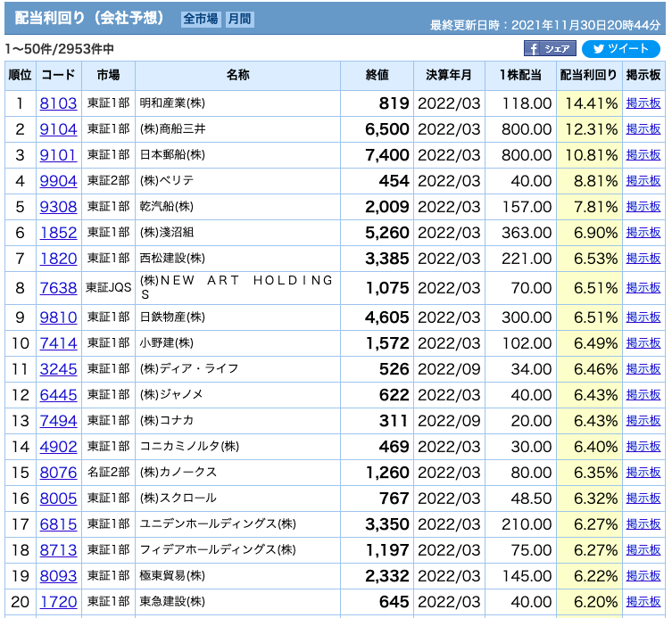Share on Facebook via シェア button
Image resolution: width=672 pixels, height=618 pixels.
[550, 49]
